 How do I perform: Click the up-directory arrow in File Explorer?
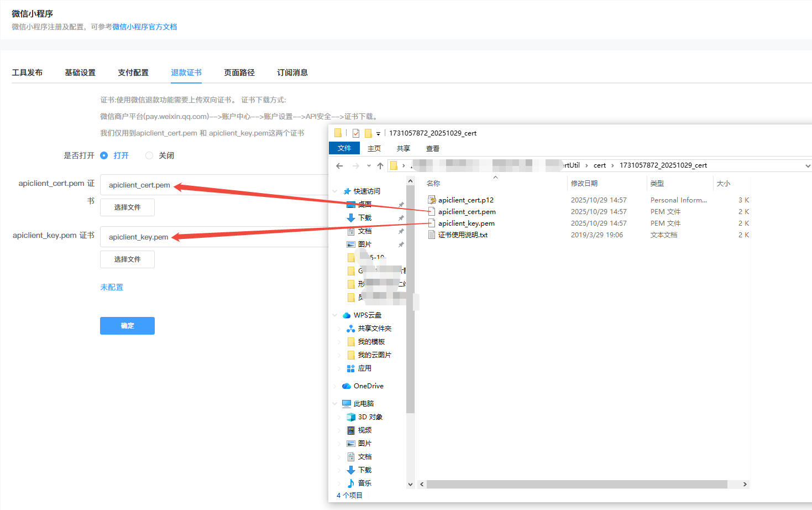point(380,166)
